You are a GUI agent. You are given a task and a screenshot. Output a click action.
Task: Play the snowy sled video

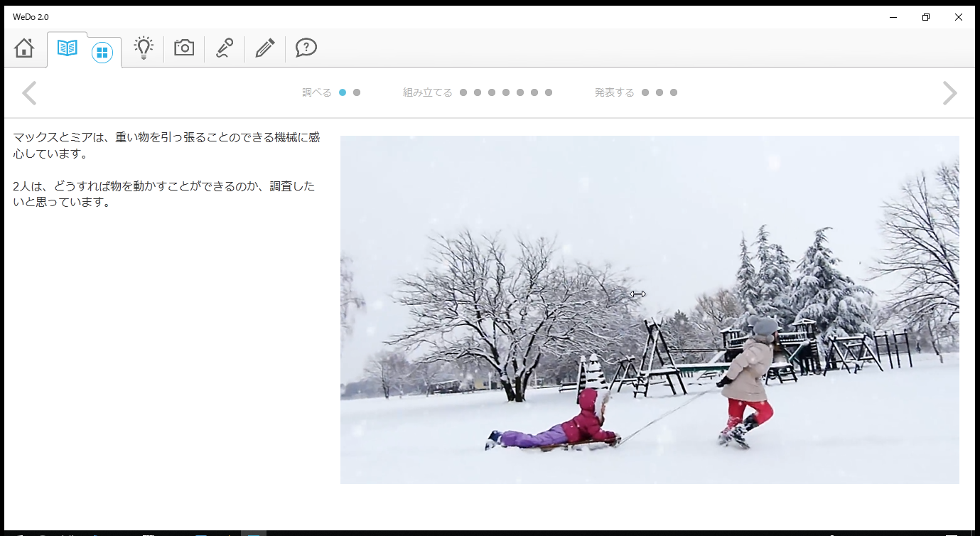tap(650, 310)
